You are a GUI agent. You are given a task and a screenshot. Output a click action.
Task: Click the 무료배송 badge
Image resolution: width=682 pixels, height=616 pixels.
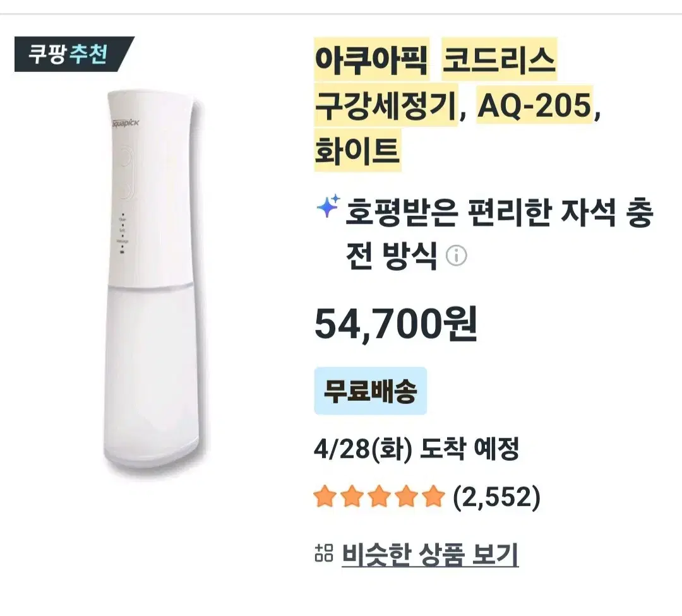[x=371, y=391]
